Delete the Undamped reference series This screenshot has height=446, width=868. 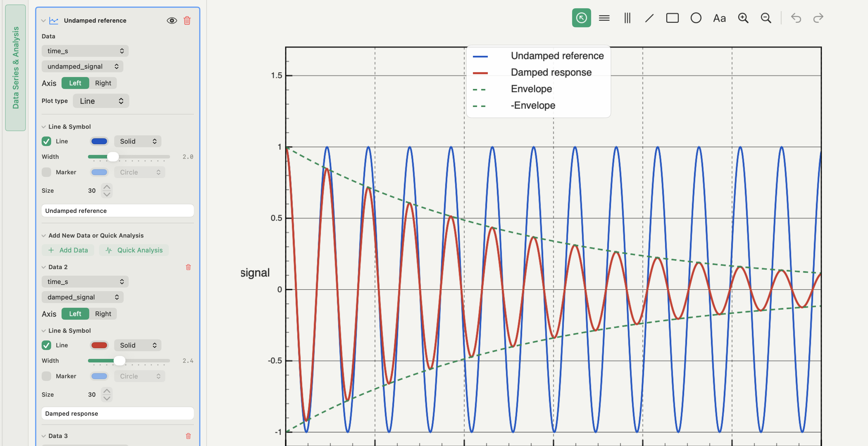187,21
